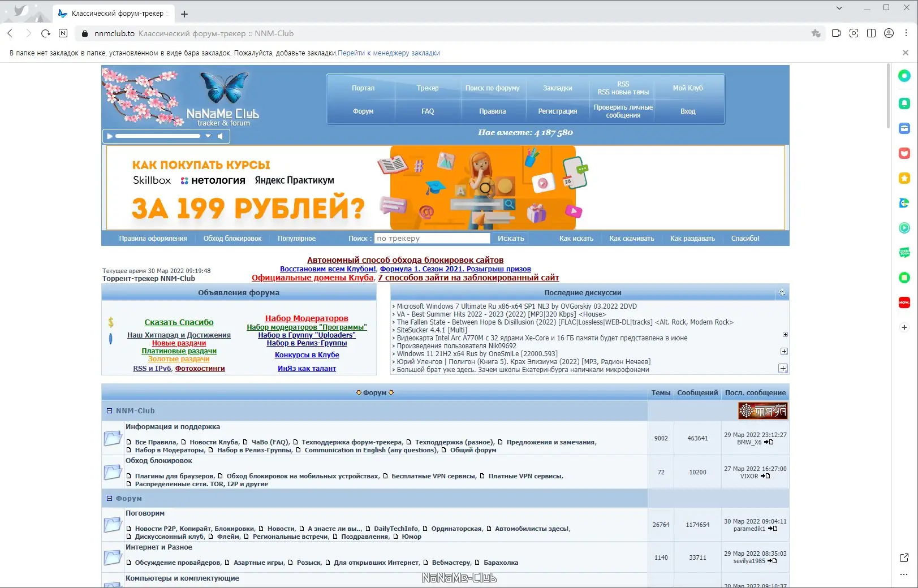Collapse the NNM-Club category
This screenshot has height=588, width=918.
pyautogui.click(x=110, y=411)
